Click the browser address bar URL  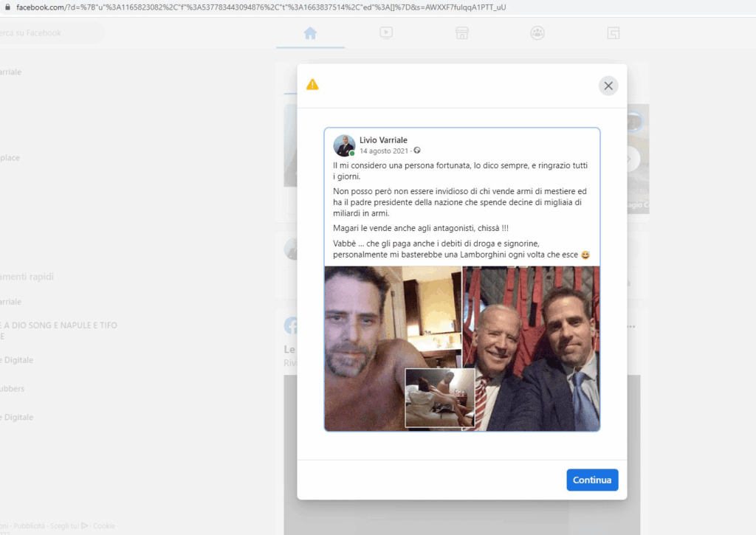tap(261, 7)
